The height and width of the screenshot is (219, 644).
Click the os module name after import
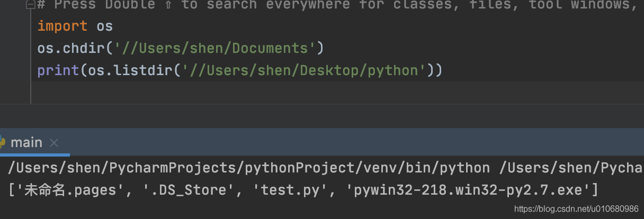point(105,26)
